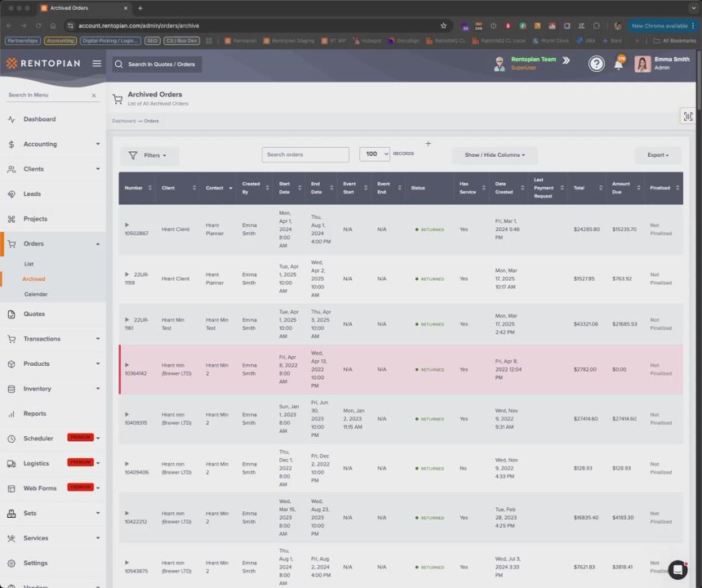This screenshot has height=588, width=702.
Task: Sort by the Client column header
Action: [178, 188]
